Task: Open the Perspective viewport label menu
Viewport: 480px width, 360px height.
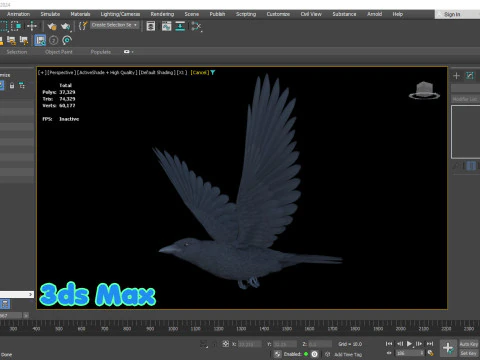Action: coord(61,72)
